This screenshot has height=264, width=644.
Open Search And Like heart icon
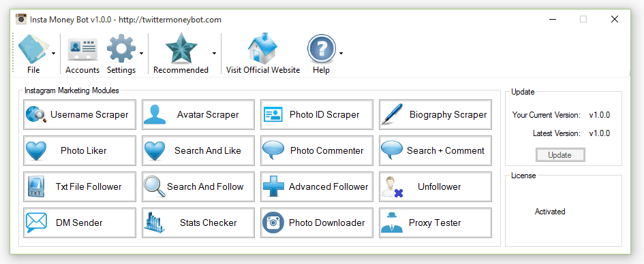(155, 151)
